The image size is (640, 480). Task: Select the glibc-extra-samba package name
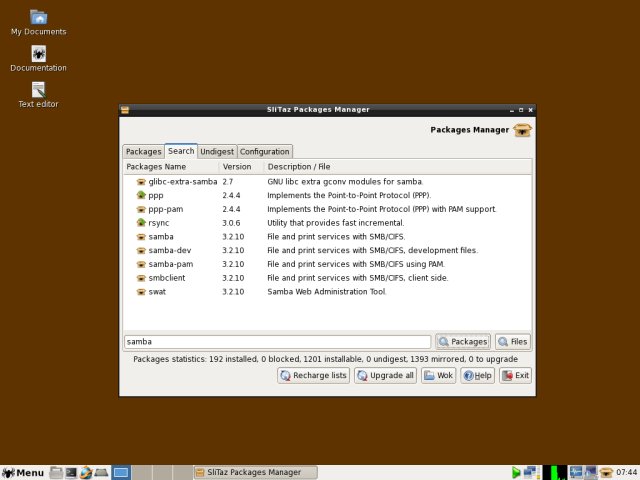click(x=182, y=182)
